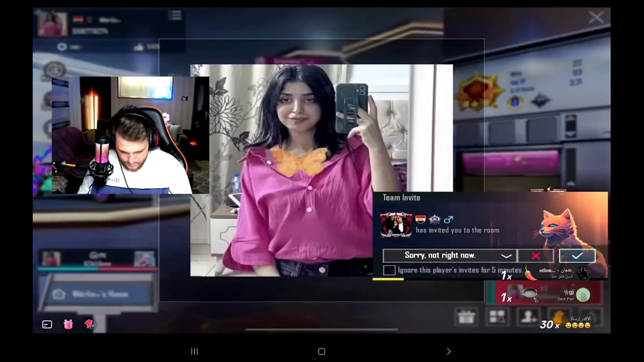The image size is (644, 362).
Task: Open the dark avatar in the chili gift notification
Action: [583, 273]
